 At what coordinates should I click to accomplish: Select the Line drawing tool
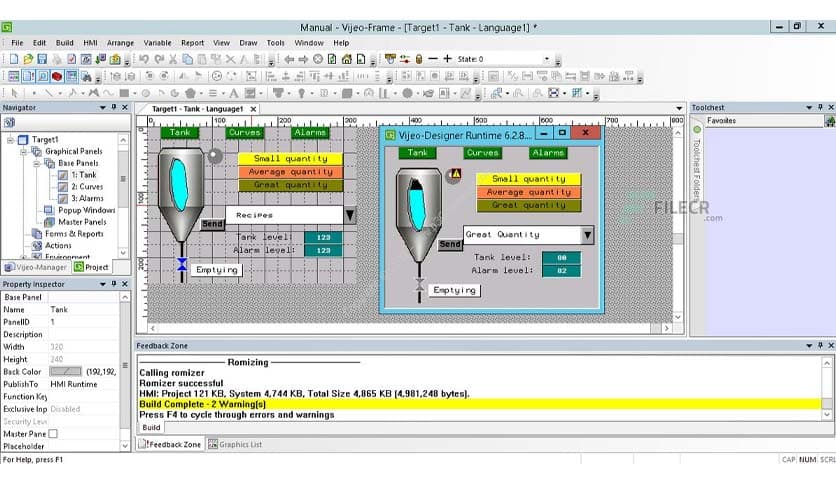(49, 93)
